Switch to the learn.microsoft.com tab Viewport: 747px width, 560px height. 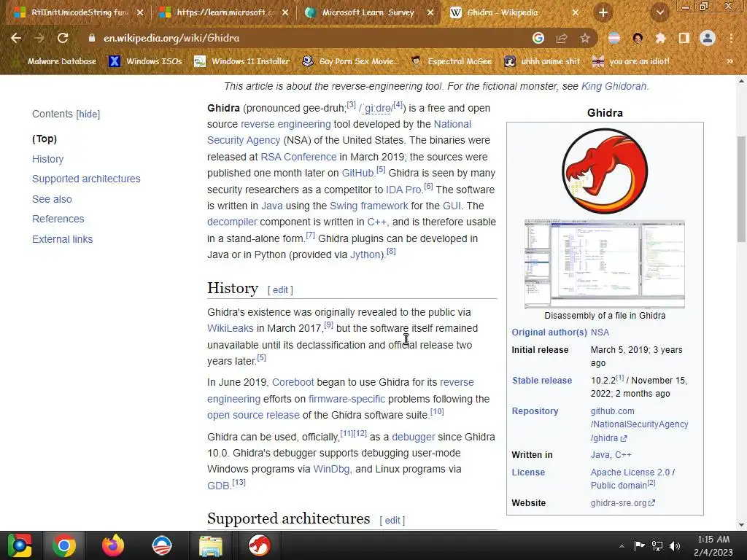click(x=225, y=12)
